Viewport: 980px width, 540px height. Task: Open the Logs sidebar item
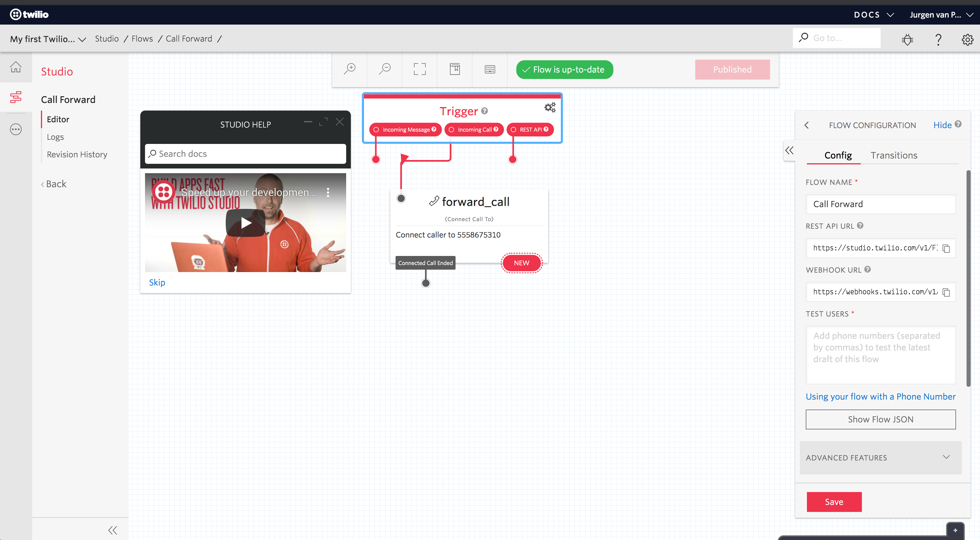tap(55, 137)
